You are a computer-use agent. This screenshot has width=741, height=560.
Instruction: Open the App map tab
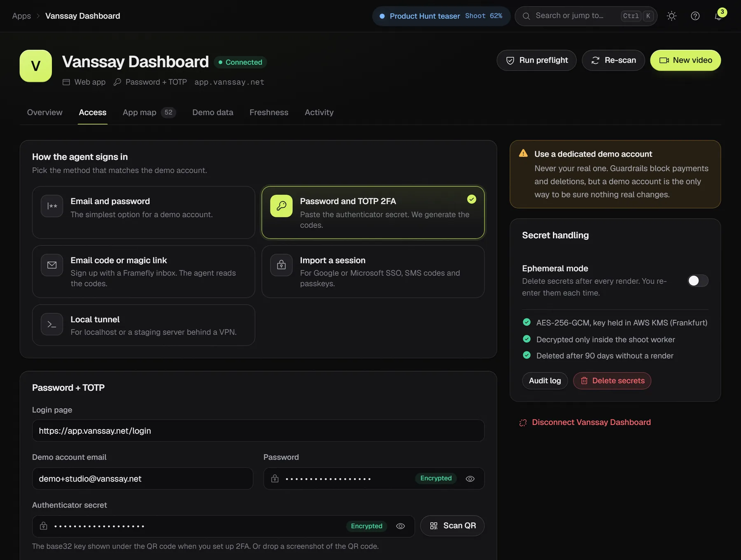click(x=149, y=112)
